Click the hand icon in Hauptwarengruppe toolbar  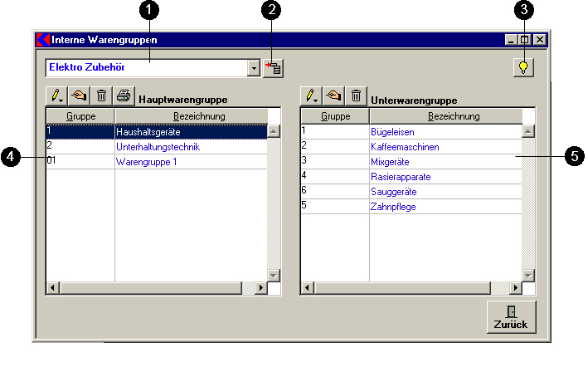(x=80, y=96)
